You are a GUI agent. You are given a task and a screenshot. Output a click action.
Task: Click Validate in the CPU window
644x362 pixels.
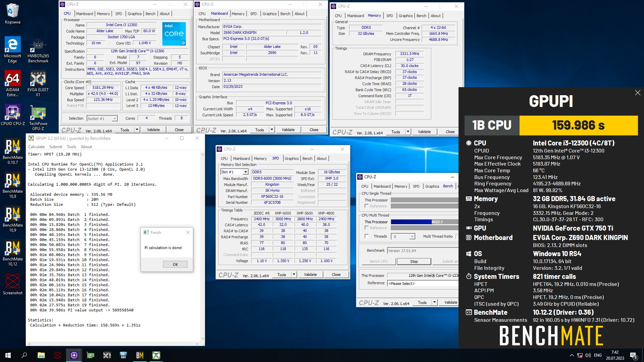click(x=153, y=130)
